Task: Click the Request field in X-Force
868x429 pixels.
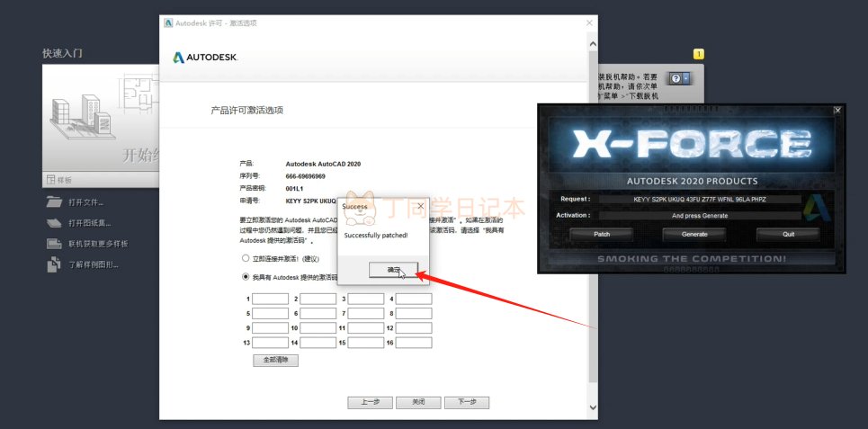Action: tap(701, 199)
